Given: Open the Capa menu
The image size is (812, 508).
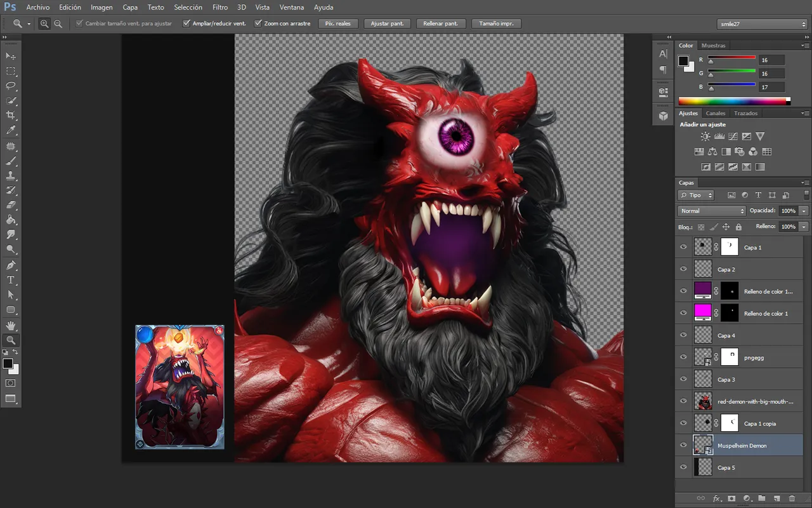Looking at the screenshot, I should [x=130, y=8].
